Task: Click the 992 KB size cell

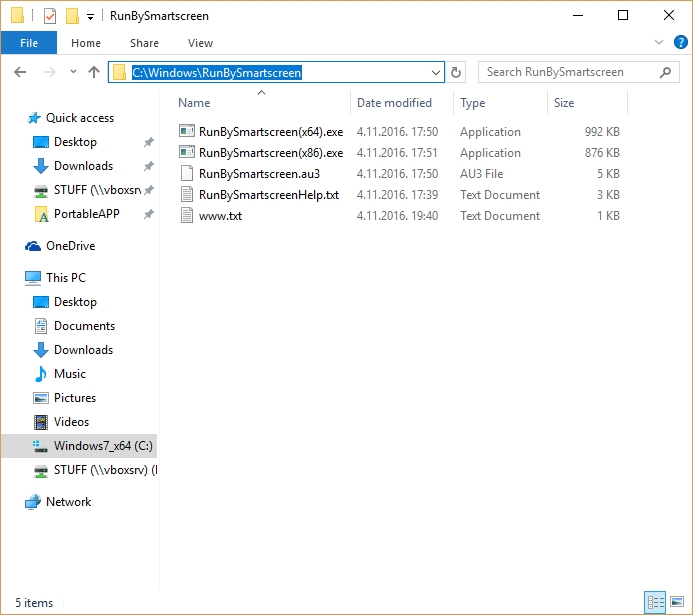Action: point(602,132)
